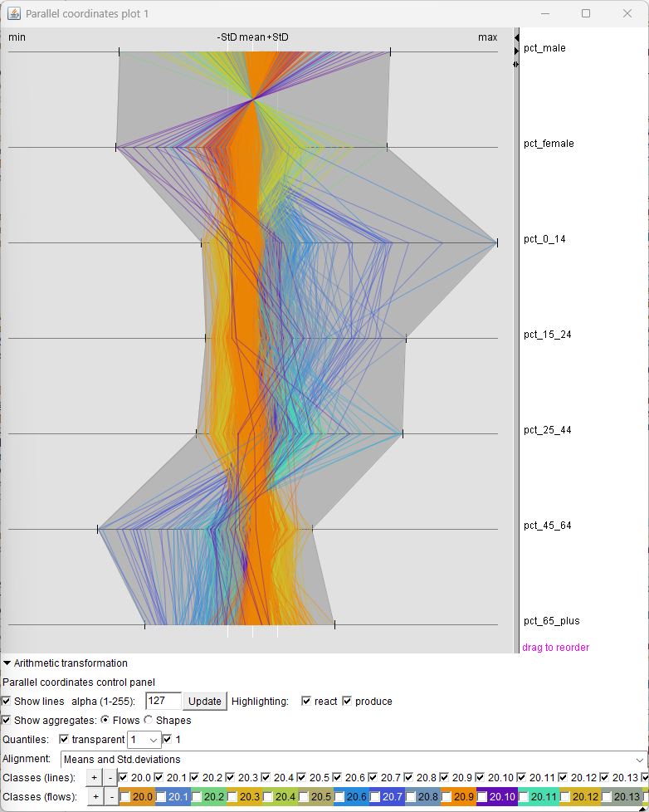Screen dimensions: 649x812
Task: Select the pct_25_44 axis label
Action: point(547,430)
